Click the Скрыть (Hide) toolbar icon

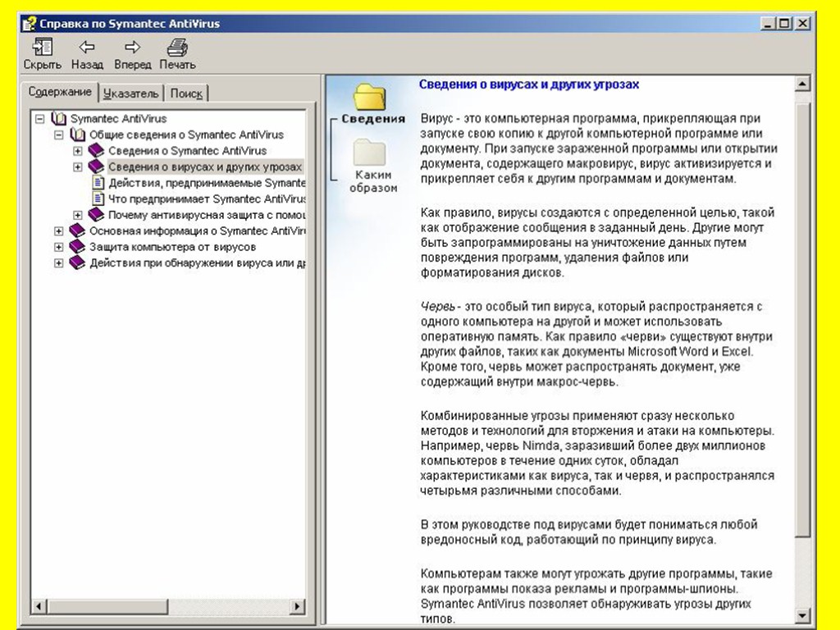pyautogui.click(x=42, y=48)
